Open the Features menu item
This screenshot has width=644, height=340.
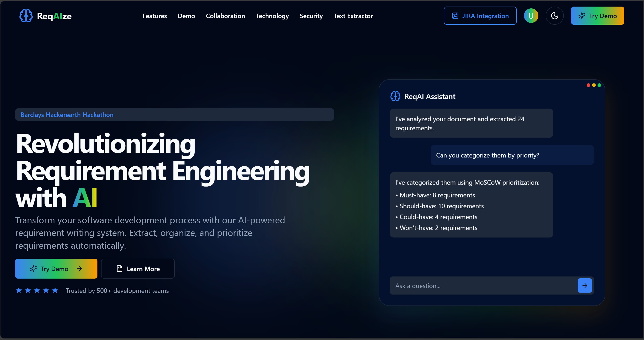tap(155, 16)
